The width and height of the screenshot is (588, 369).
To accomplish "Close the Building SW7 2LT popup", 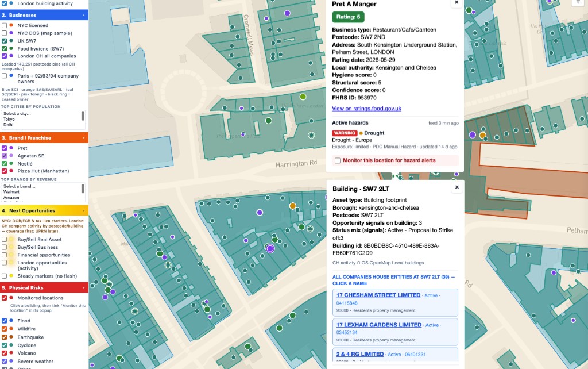I will point(457,187).
